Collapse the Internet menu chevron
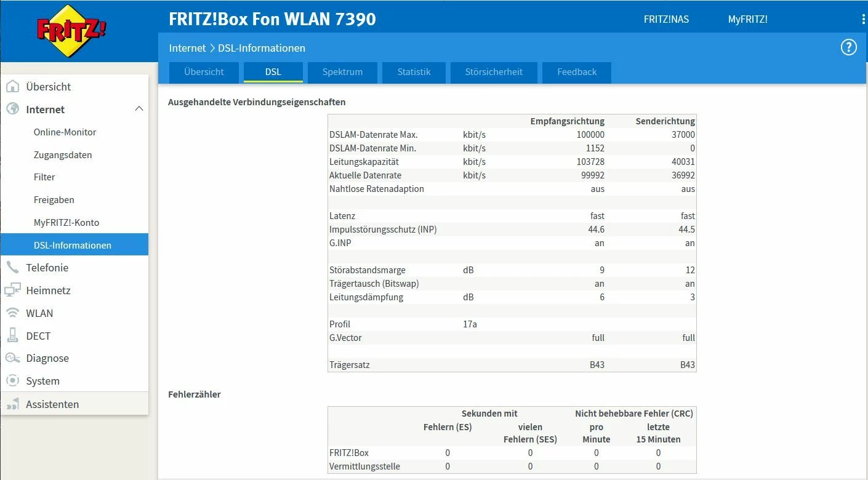 [x=139, y=109]
